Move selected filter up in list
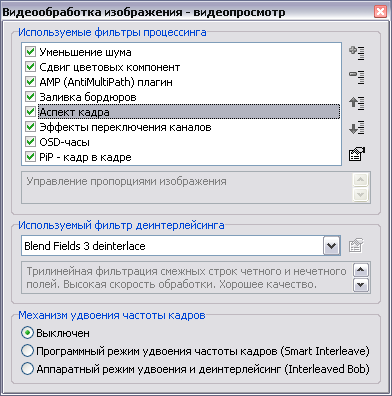The height and width of the screenshot is (396, 392). tap(357, 103)
